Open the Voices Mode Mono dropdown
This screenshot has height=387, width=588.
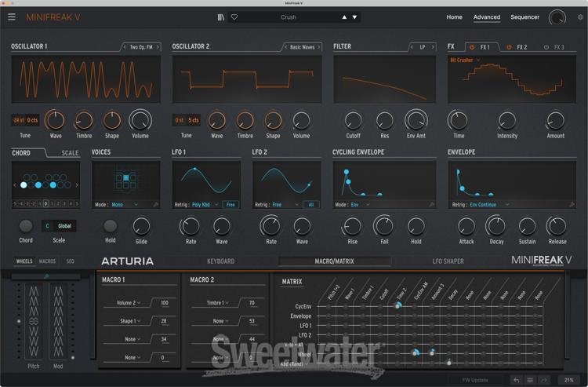click(125, 205)
